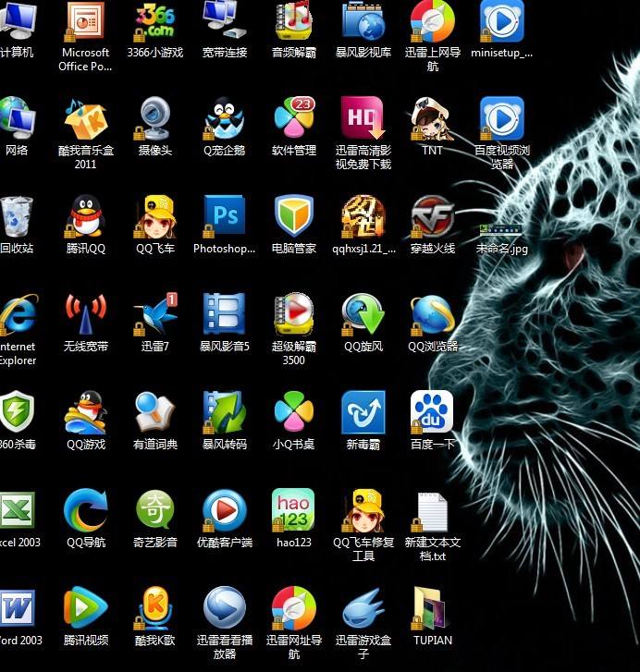640x672 pixels.
Task: Launch QQ导航 icon
Action: tap(85, 509)
